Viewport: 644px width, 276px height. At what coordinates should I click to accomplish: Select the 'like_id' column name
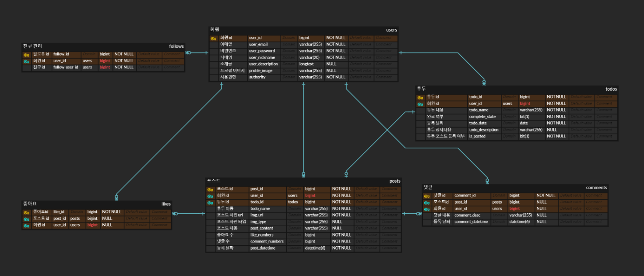[x=59, y=212]
